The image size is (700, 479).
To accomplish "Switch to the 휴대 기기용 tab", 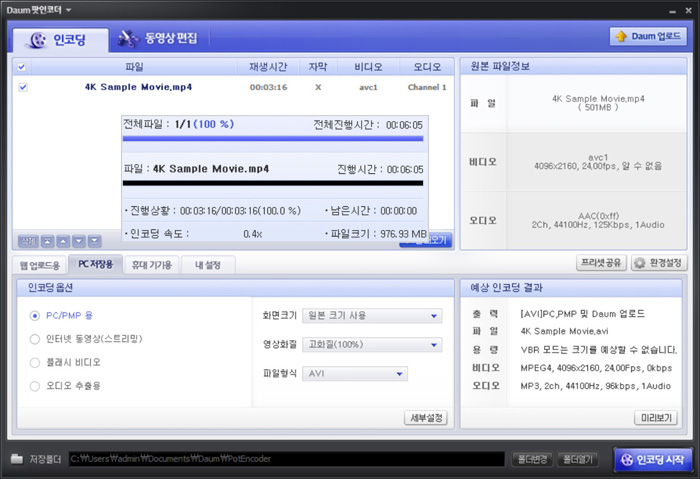I will [x=151, y=265].
